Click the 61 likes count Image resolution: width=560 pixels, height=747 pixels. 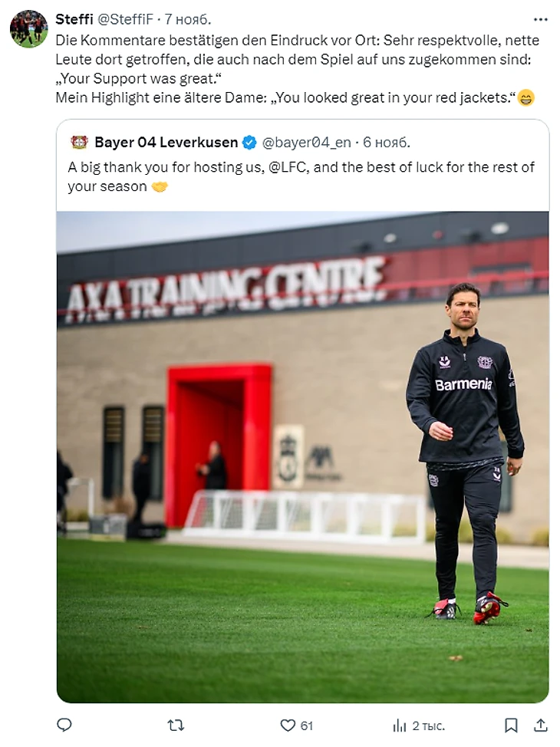click(x=307, y=726)
